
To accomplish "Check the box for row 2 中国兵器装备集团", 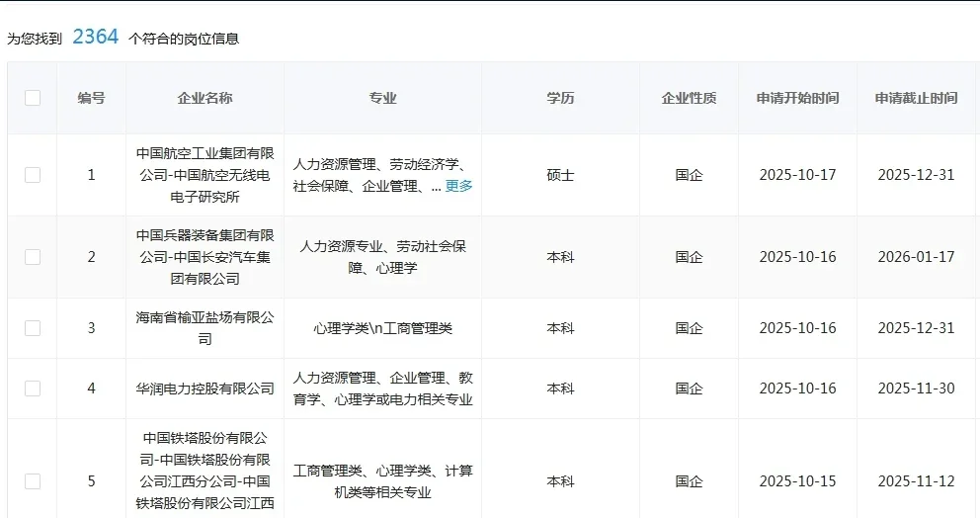I will click(x=33, y=256).
